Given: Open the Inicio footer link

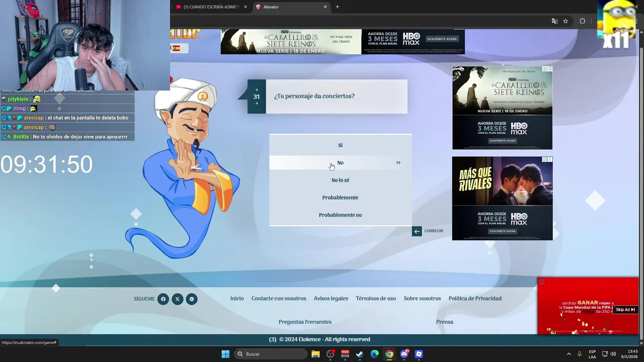Looking at the screenshot, I should click(237, 299).
